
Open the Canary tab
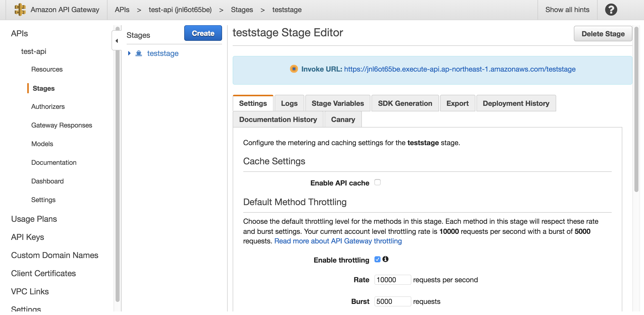[x=343, y=119]
